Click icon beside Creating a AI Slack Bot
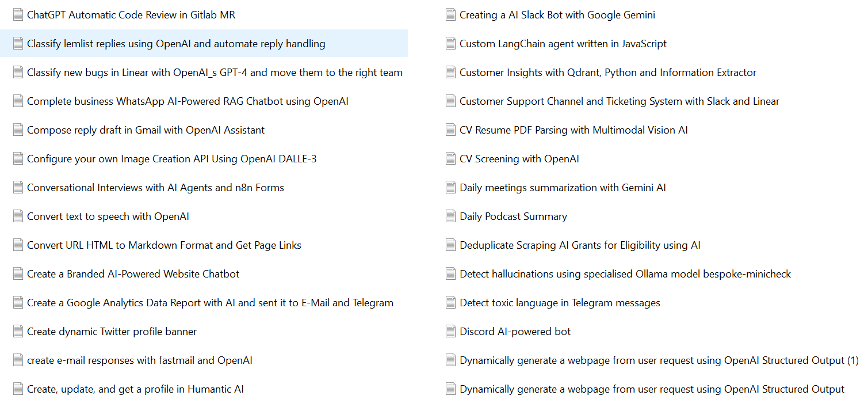 [450, 15]
